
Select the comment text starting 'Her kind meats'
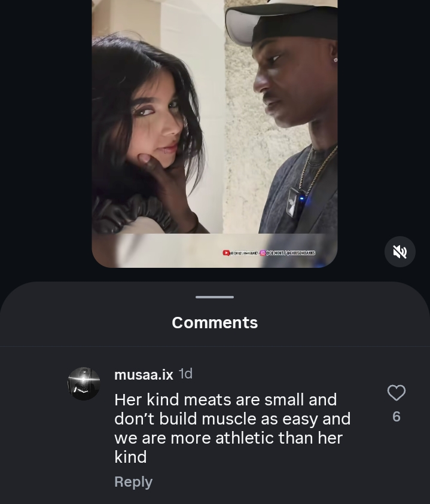tap(225, 399)
